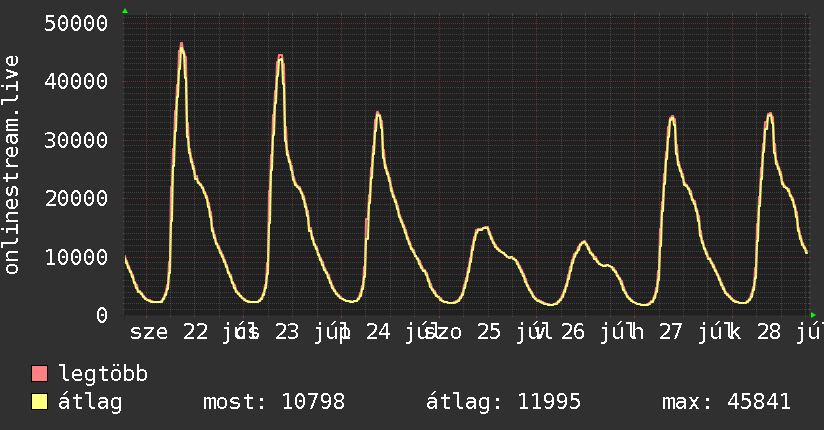Image resolution: width=824 pixels, height=430 pixels.
Task: Click the átlag legend label
Action: (90, 402)
